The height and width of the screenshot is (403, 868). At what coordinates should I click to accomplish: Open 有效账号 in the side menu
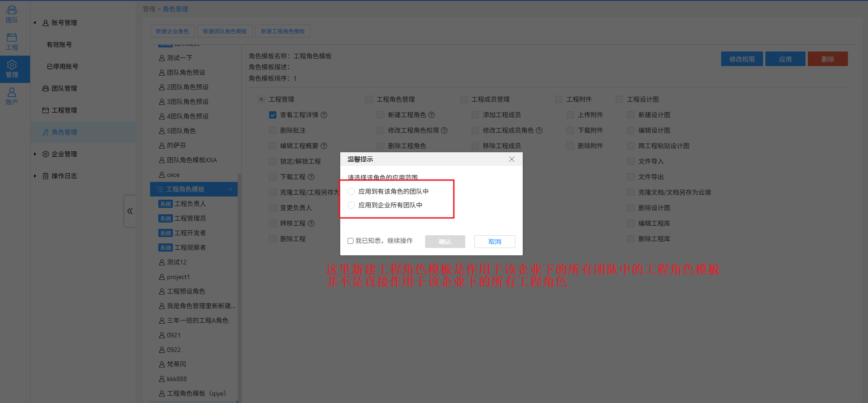pyautogui.click(x=59, y=45)
